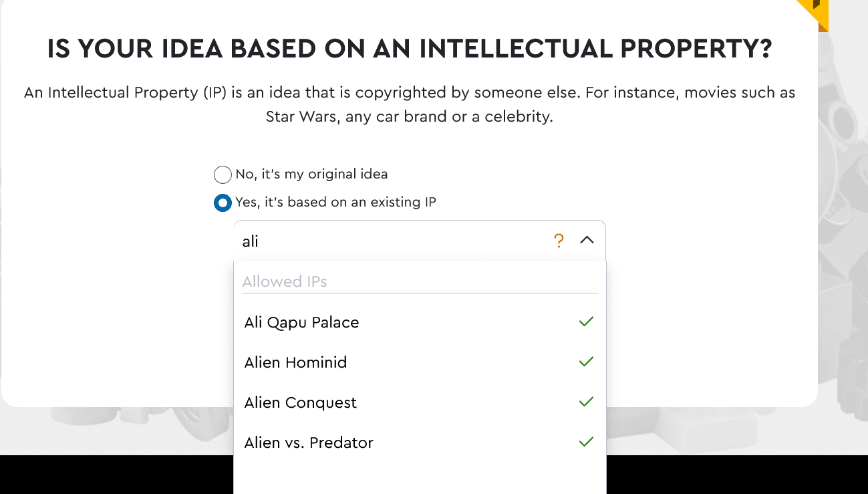Click the green checkmark next to Alien Conquest
This screenshot has width=868, height=494.
pos(586,402)
